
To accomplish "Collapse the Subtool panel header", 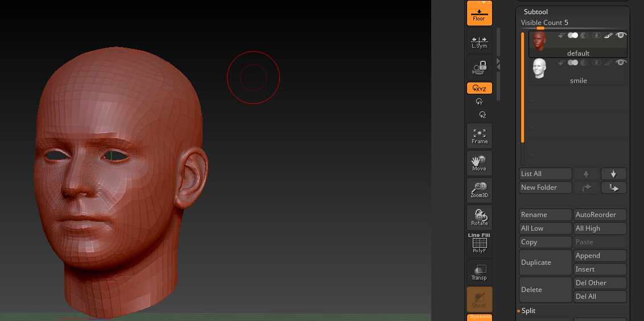I will [535, 11].
